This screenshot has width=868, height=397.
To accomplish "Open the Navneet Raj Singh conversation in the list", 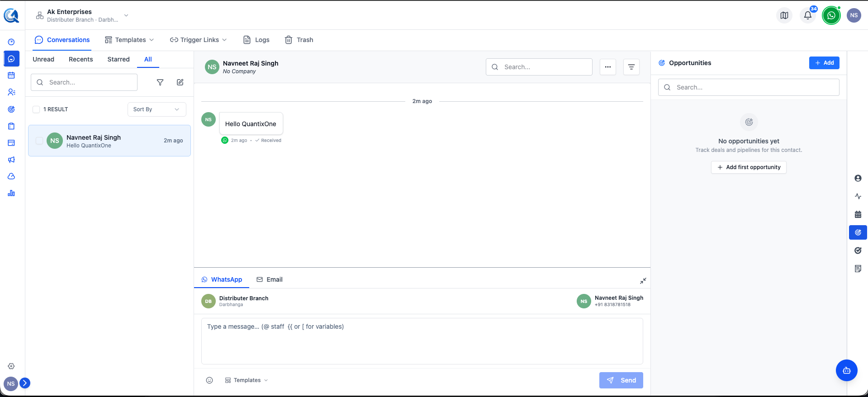I will 109,141.
